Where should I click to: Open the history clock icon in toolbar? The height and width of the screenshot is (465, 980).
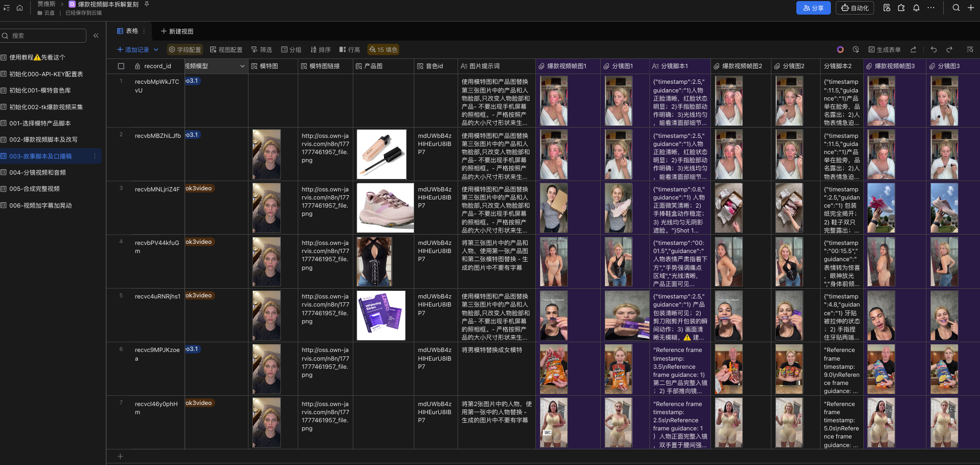(x=856, y=50)
